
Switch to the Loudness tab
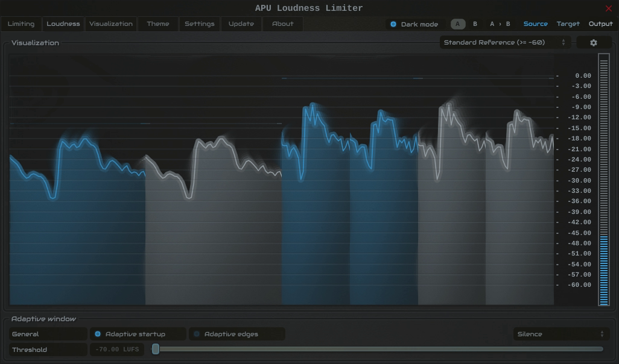pyautogui.click(x=63, y=24)
